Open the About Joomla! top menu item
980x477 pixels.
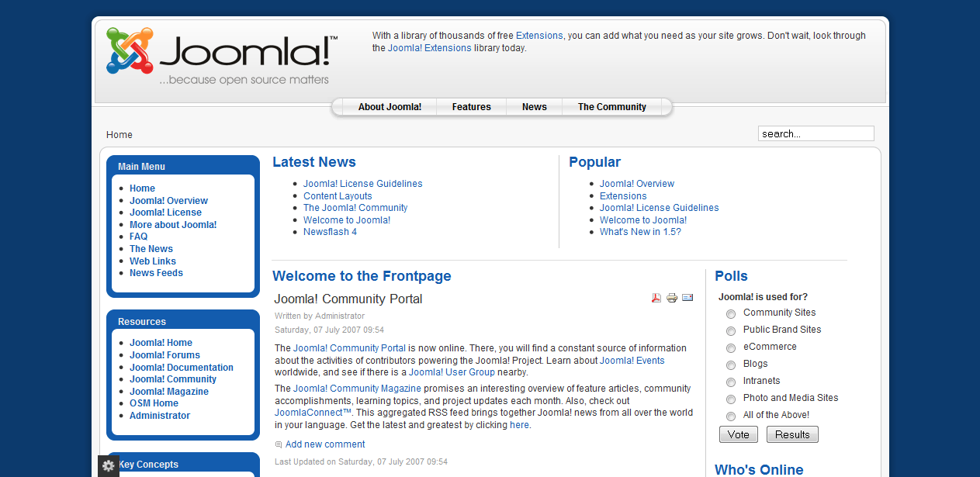(x=390, y=107)
